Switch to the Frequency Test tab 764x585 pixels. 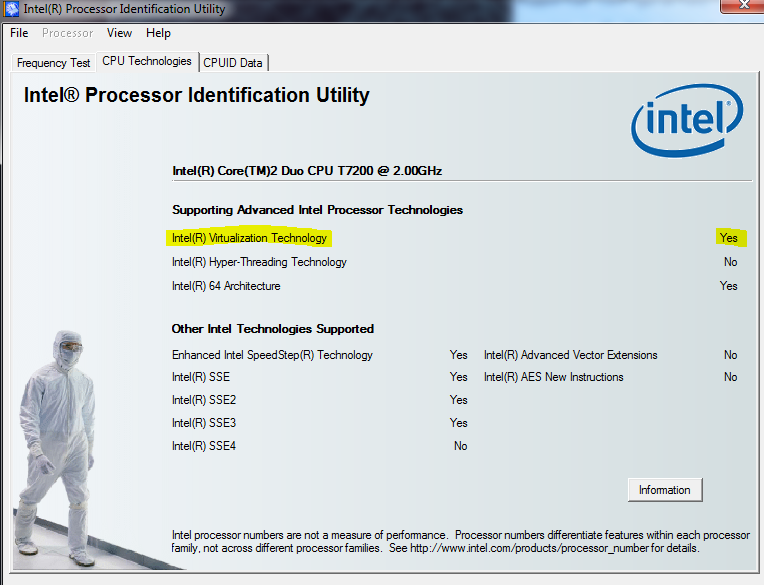(x=54, y=63)
